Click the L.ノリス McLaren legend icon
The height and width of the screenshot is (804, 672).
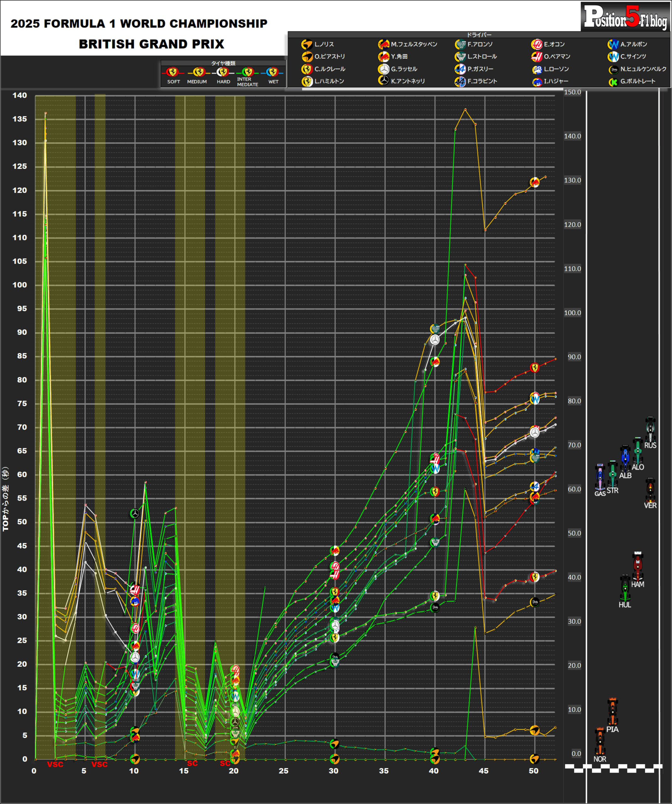pos(307,44)
